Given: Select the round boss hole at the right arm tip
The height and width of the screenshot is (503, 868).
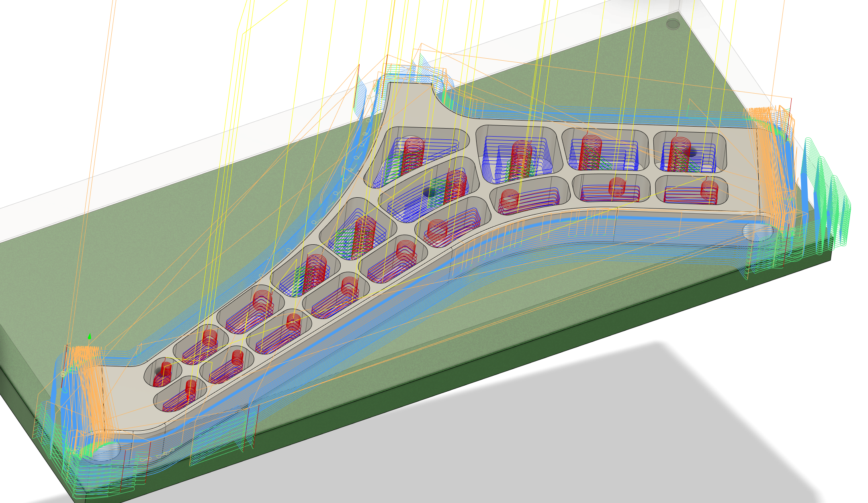Looking at the screenshot, I should [x=758, y=232].
